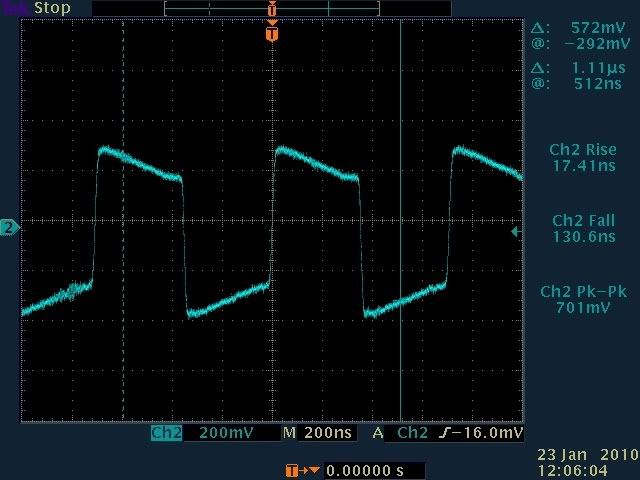The image size is (640, 480).
Task: Click the Stop acquisition status indicator
Action: (52, 8)
